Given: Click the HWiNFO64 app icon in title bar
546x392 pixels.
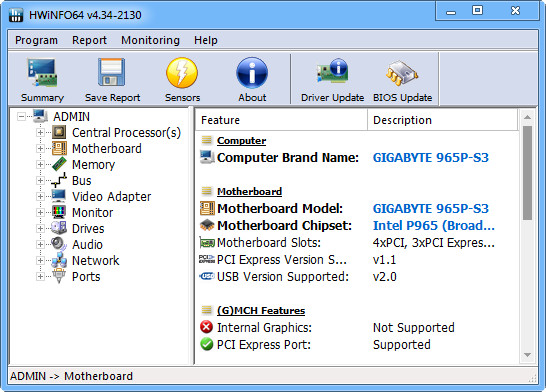Looking at the screenshot, I should (x=16, y=15).
